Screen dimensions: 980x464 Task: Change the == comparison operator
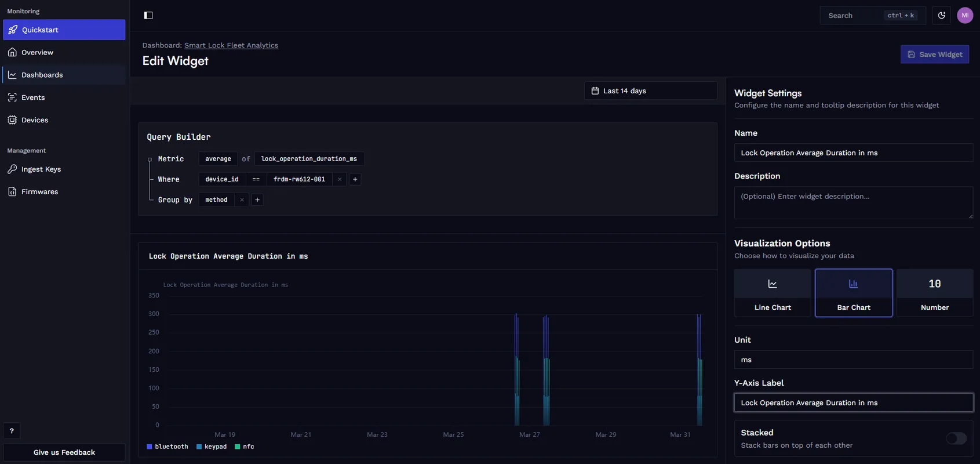pyautogui.click(x=256, y=179)
